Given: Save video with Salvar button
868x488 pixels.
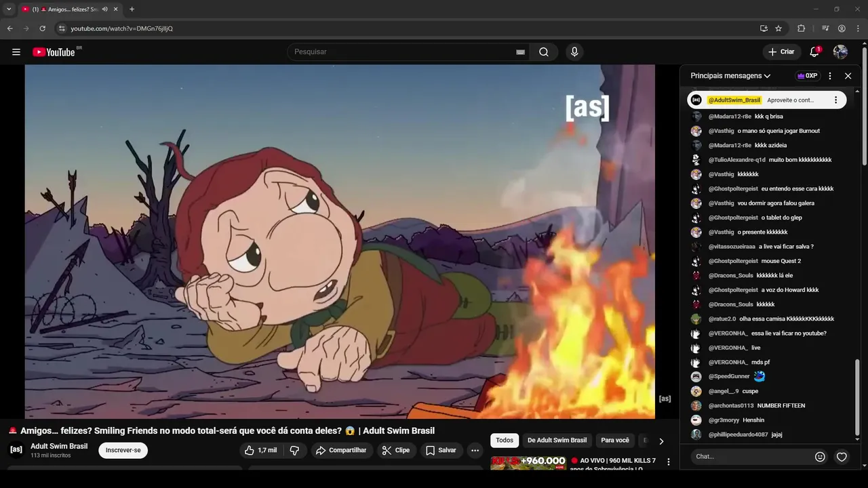Looking at the screenshot, I should pyautogui.click(x=441, y=450).
